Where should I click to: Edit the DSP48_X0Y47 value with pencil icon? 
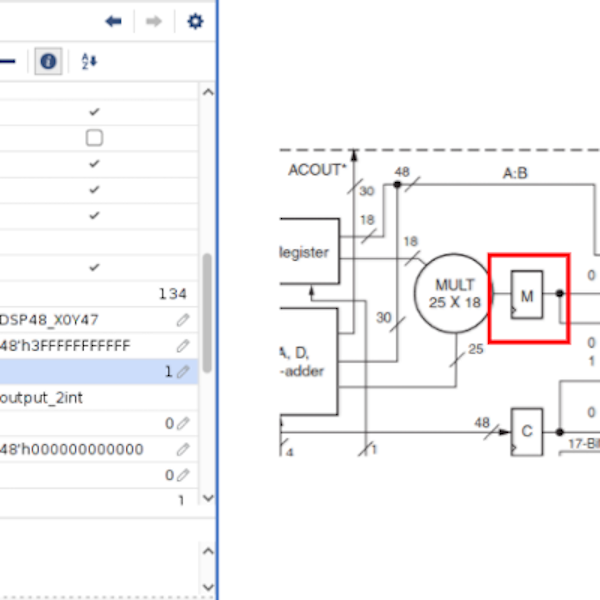pos(183,320)
